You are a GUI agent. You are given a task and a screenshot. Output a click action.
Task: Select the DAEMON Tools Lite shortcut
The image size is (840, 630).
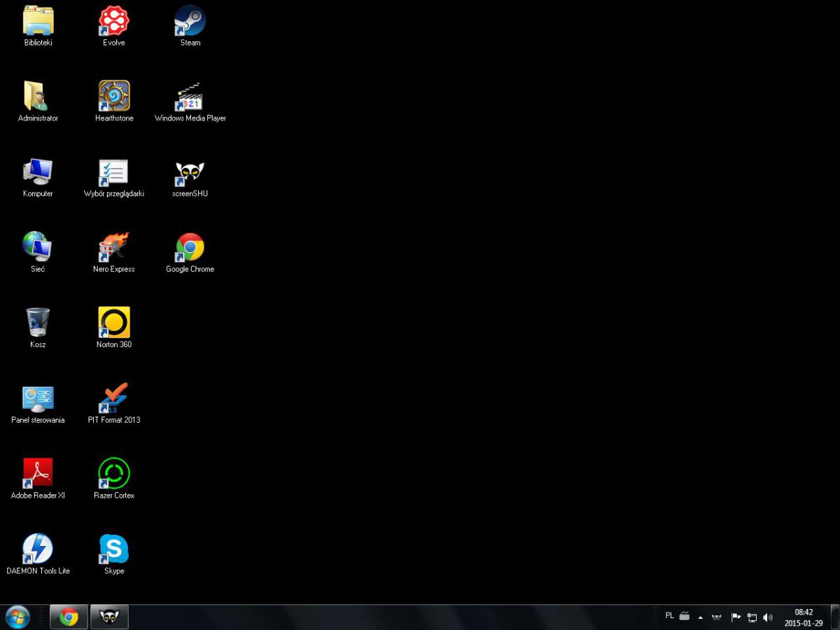click(x=38, y=556)
